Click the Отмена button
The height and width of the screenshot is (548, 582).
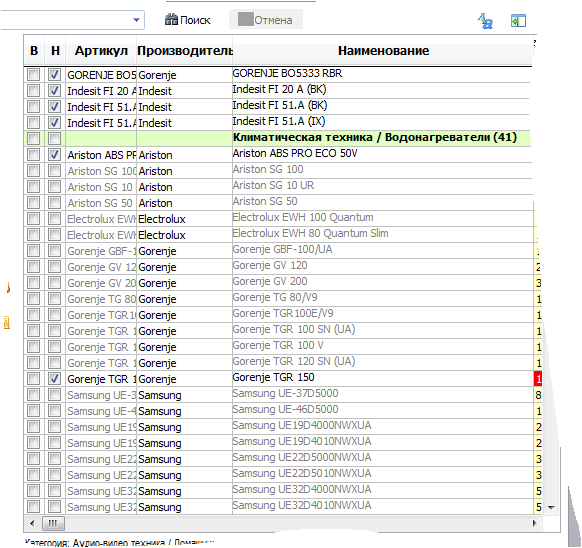click(266, 19)
